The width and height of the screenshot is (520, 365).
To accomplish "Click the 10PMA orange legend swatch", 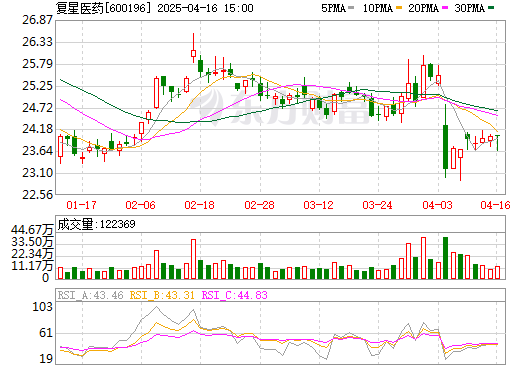I will pyautogui.click(x=399, y=8).
